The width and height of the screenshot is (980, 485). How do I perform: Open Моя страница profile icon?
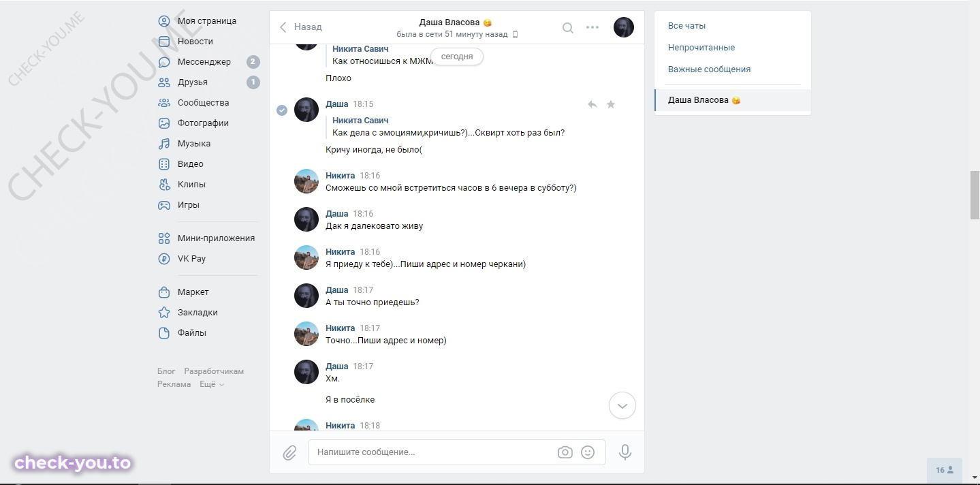point(164,21)
